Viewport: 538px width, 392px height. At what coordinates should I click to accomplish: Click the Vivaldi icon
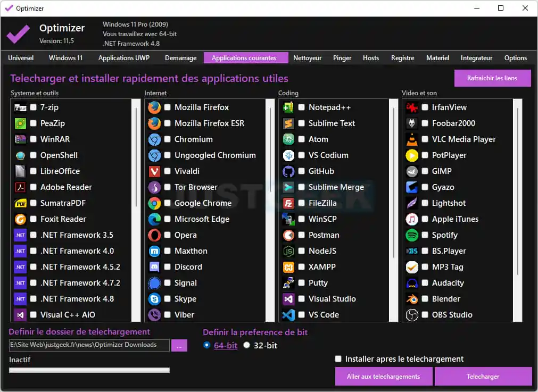[154, 171]
